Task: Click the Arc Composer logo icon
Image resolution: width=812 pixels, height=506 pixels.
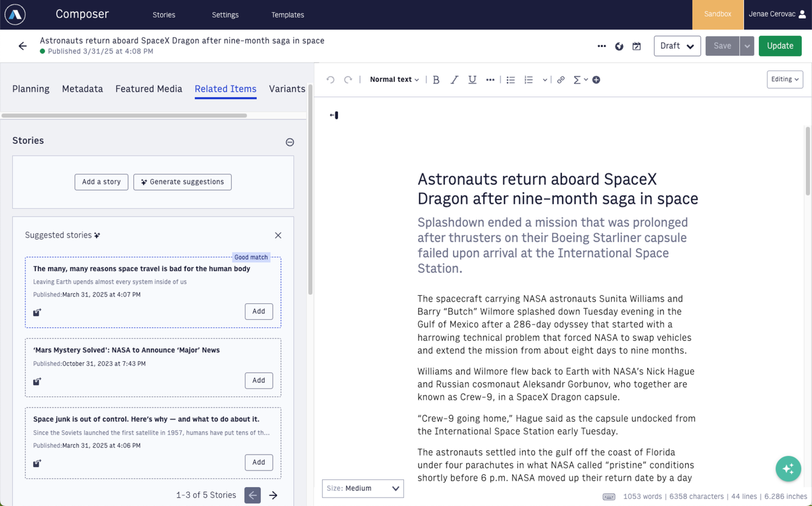Action: pos(15,14)
